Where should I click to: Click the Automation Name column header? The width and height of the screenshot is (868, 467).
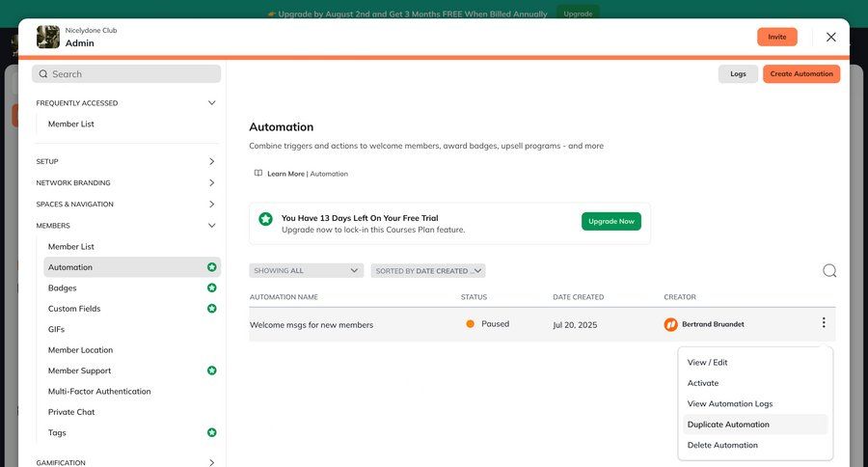(284, 297)
